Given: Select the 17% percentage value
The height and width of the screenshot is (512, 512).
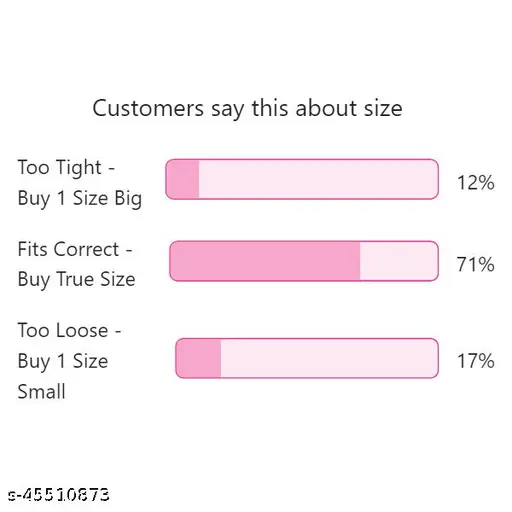Looking at the screenshot, I should 476,361.
